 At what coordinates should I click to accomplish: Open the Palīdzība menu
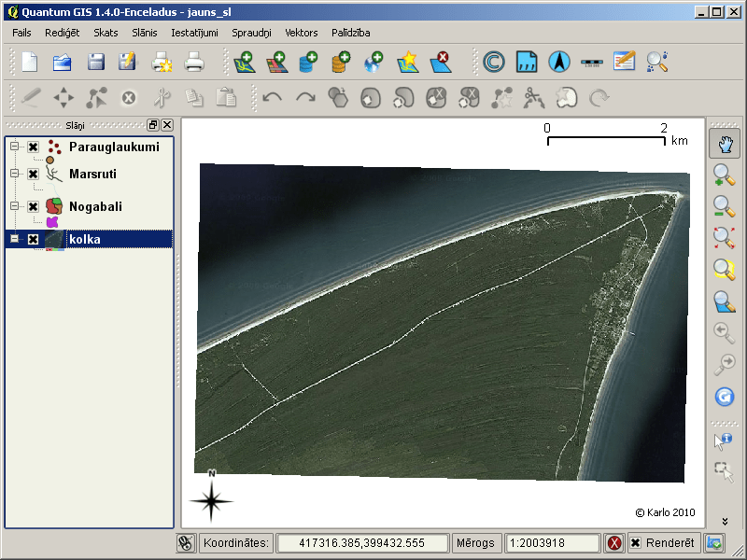351,33
